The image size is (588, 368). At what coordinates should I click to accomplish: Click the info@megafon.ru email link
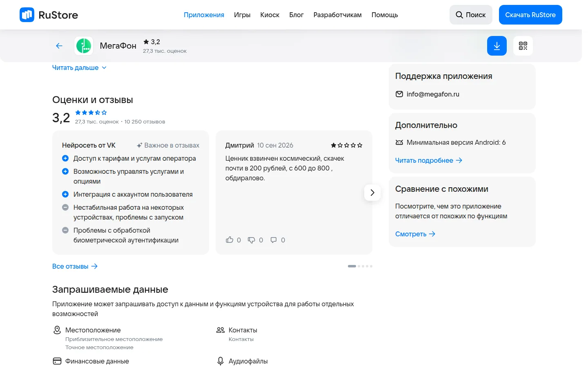point(433,94)
